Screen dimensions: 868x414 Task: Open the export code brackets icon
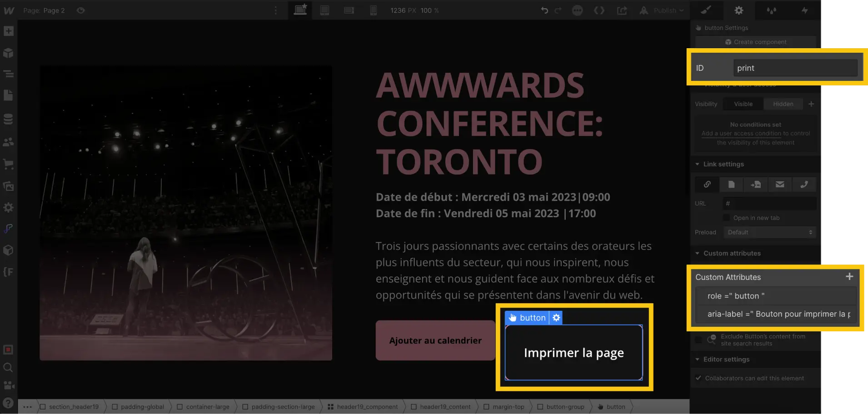(599, 10)
